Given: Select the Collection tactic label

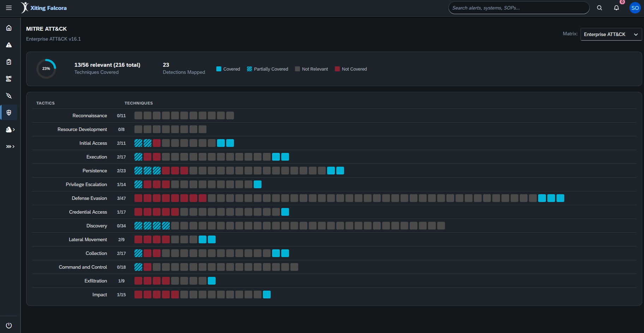Looking at the screenshot, I should tap(96, 253).
